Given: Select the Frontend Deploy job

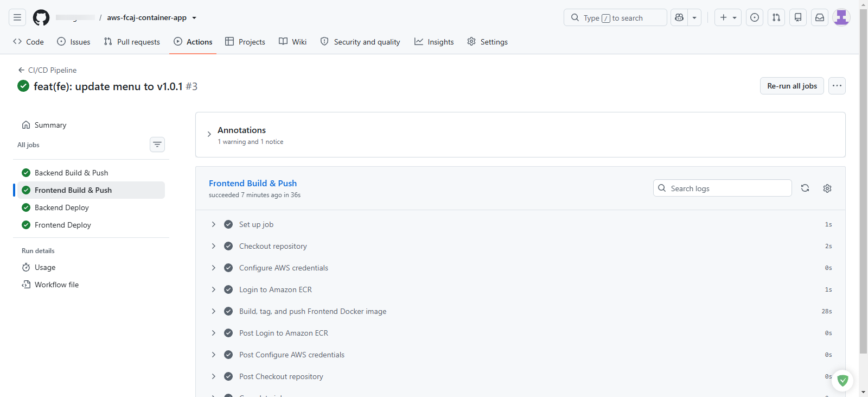Looking at the screenshot, I should coord(91,225).
